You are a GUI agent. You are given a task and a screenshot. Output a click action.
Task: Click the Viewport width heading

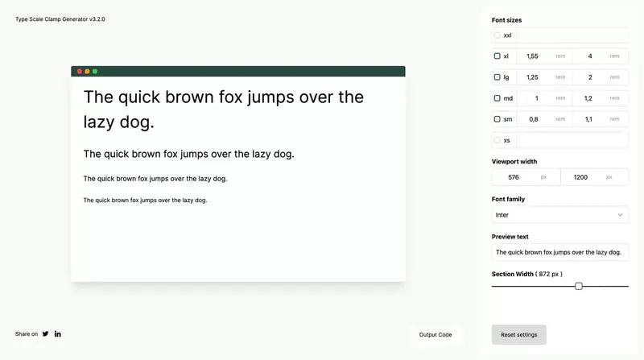514,162
